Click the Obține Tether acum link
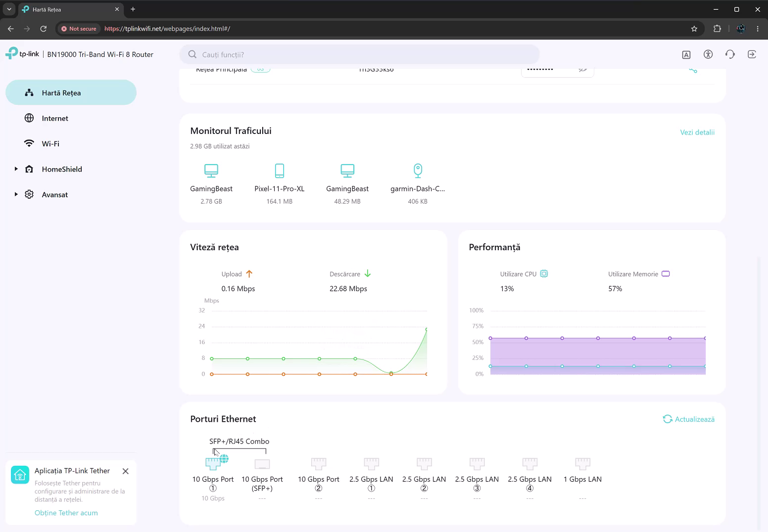Viewport: 768px width, 532px height. [66, 513]
